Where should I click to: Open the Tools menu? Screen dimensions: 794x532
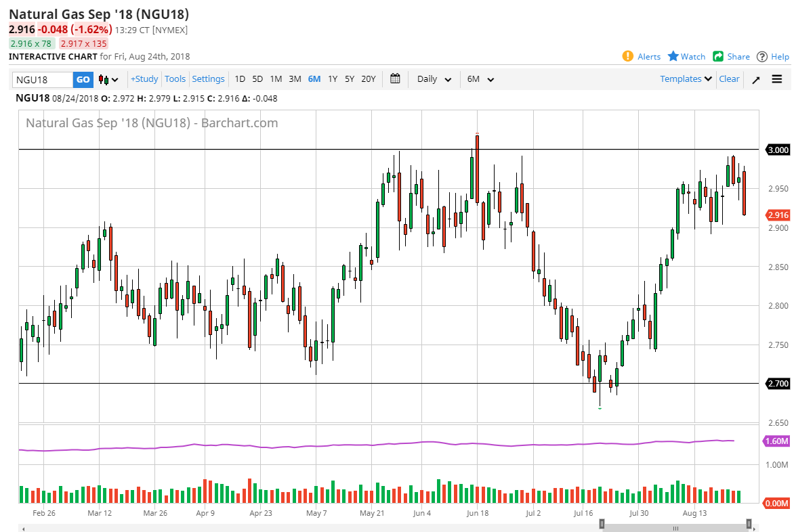(x=175, y=79)
